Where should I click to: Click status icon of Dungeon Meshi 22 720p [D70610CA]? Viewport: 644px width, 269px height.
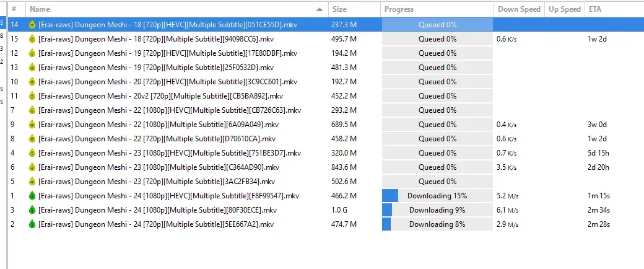pos(32,139)
